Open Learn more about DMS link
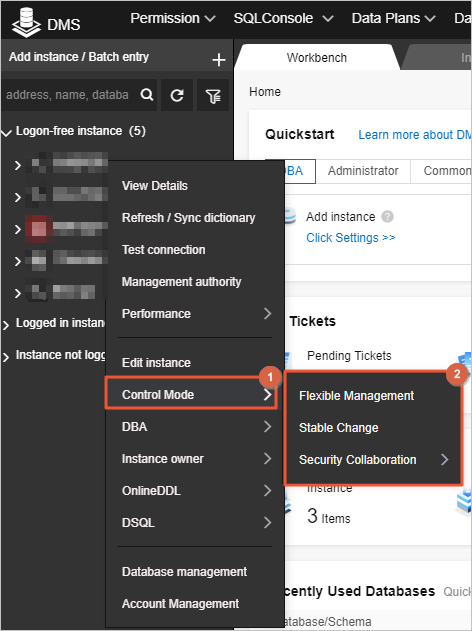 [x=414, y=135]
